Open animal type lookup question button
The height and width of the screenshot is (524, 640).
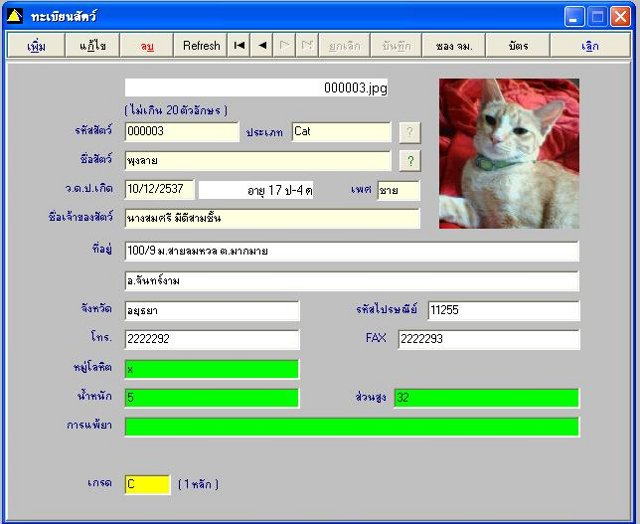point(410,132)
